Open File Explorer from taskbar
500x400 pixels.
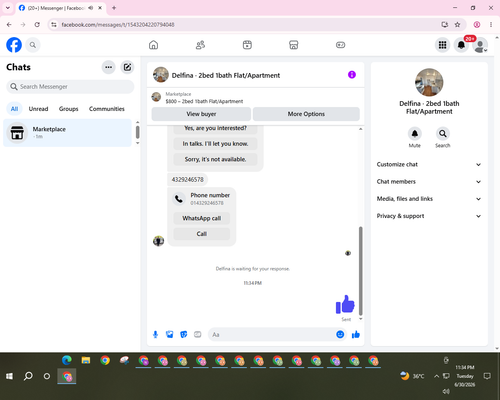(86, 360)
